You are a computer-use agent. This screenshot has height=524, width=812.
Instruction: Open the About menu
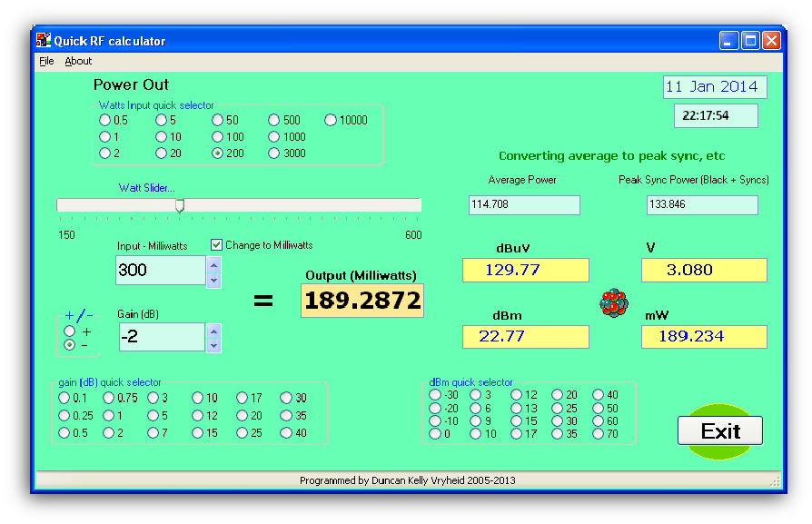point(78,62)
